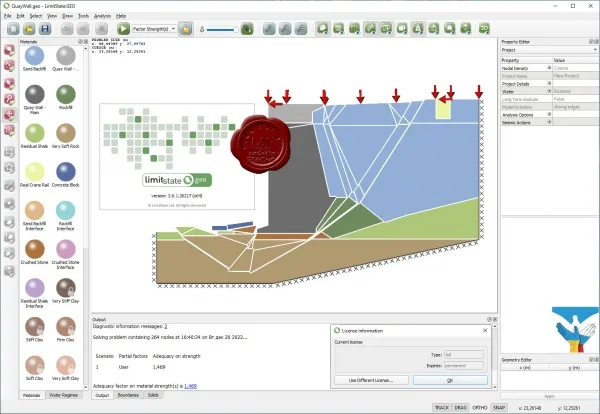Open the Edit menu
This screenshot has height=414, width=600.
point(20,16)
